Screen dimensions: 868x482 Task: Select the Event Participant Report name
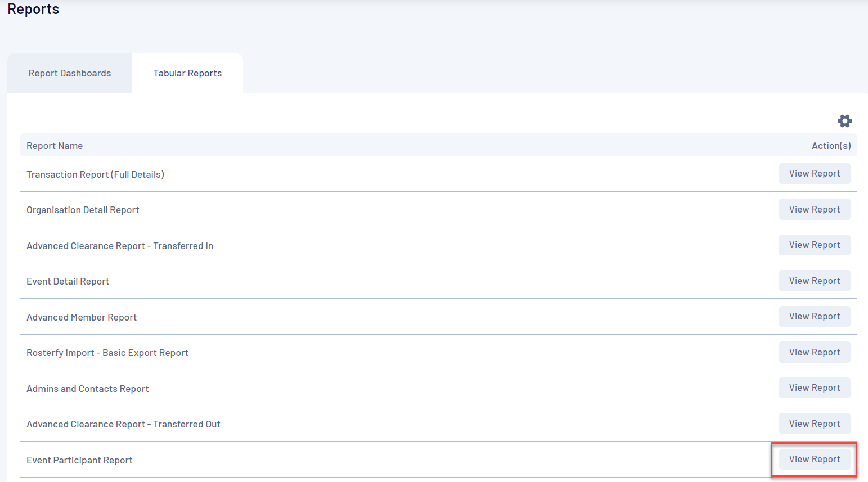pyautogui.click(x=79, y=460)
